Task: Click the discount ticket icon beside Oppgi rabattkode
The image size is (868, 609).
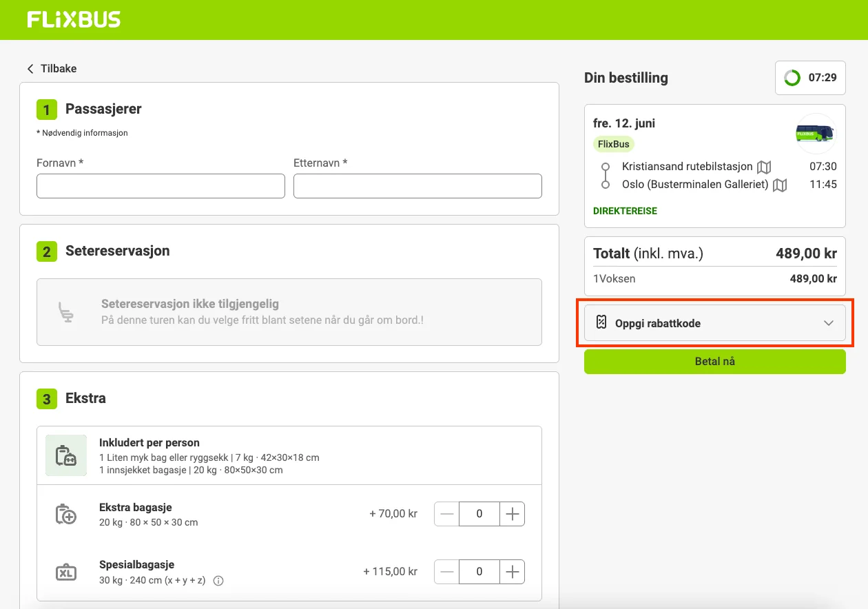Action: 601,323
